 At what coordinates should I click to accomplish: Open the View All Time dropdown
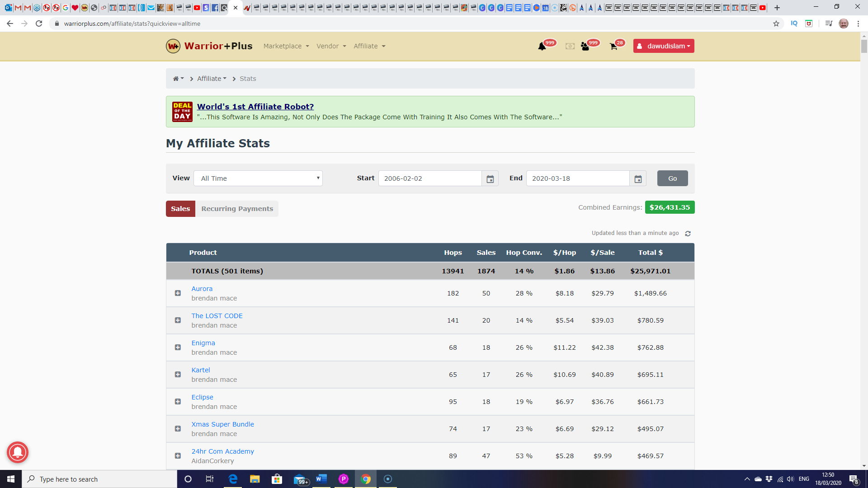tap(258, 178)
